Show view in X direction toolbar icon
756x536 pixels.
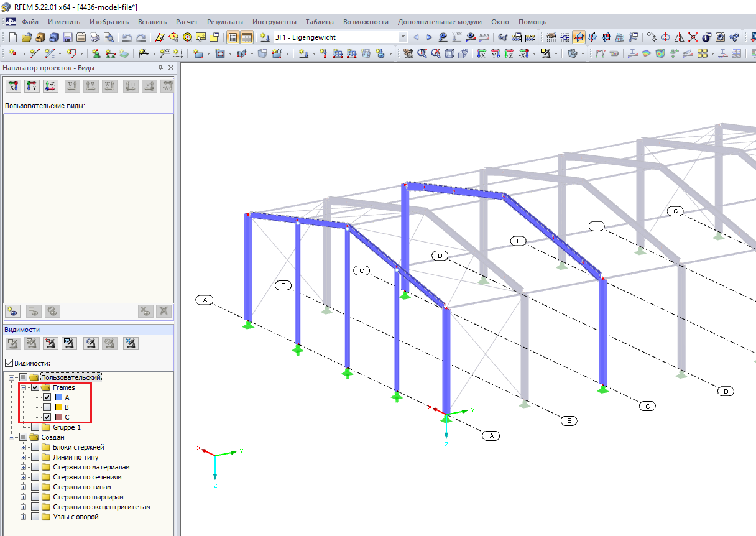click(x=481, y=53)
